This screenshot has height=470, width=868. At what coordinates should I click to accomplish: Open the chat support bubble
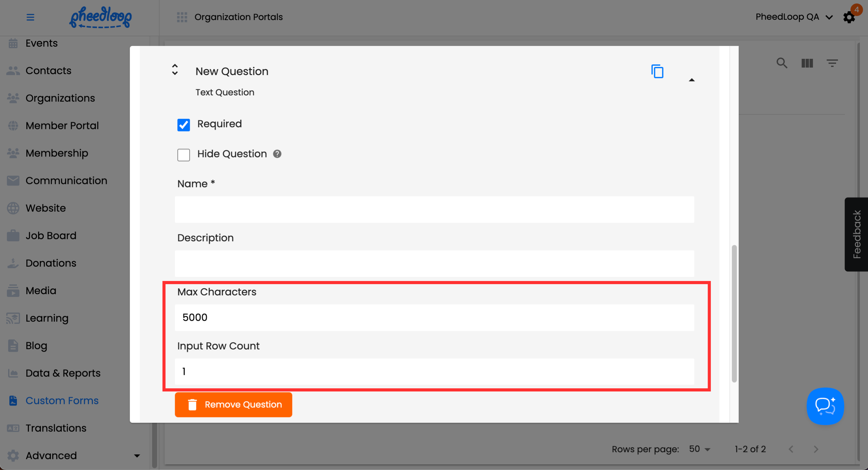pos(825,406)
